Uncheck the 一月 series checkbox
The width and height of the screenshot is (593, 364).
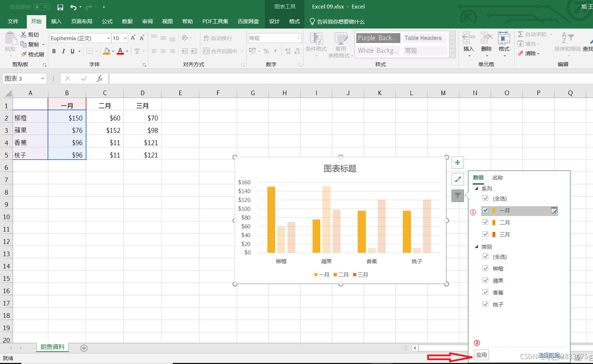(485, 210)
